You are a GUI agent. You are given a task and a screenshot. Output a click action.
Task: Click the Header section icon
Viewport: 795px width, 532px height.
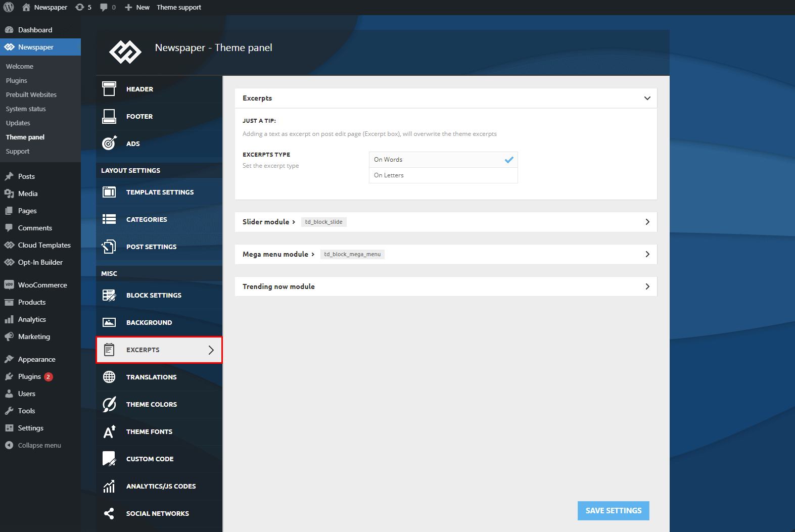coord(109,89)
